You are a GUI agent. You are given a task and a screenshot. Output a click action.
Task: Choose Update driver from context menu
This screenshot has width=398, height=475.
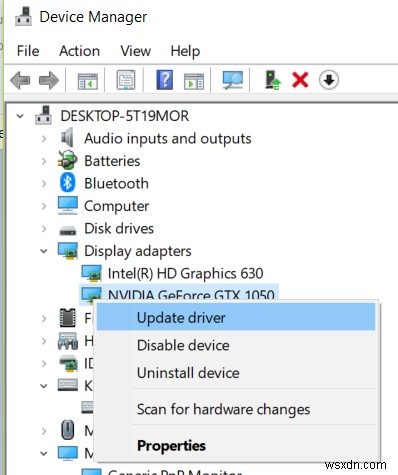click(236, 317)
